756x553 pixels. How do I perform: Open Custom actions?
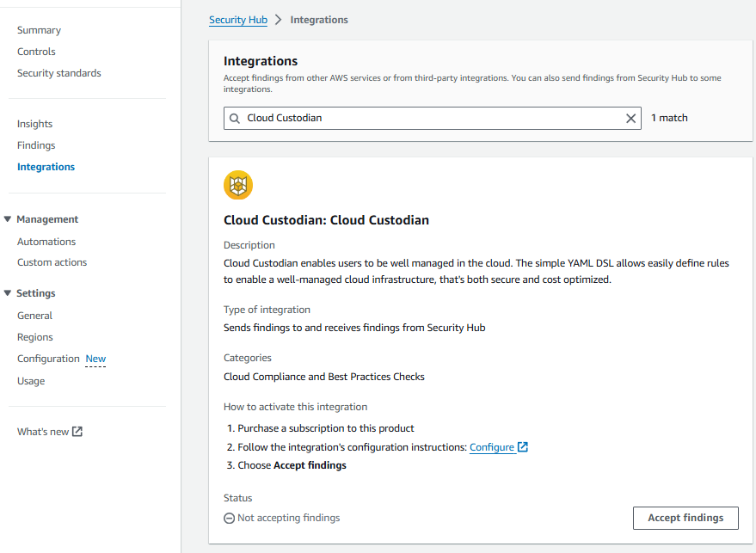pos(52,262)
